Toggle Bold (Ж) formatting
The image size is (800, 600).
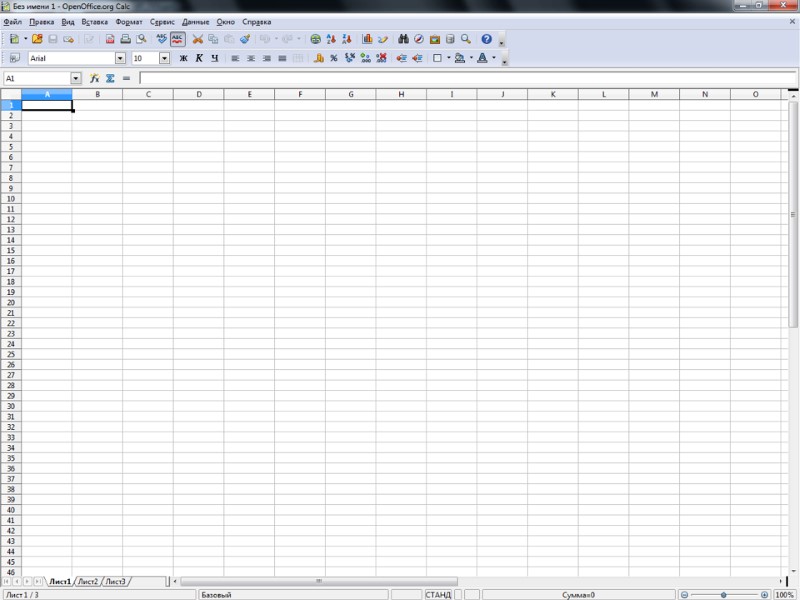click(x=184, y=58)
